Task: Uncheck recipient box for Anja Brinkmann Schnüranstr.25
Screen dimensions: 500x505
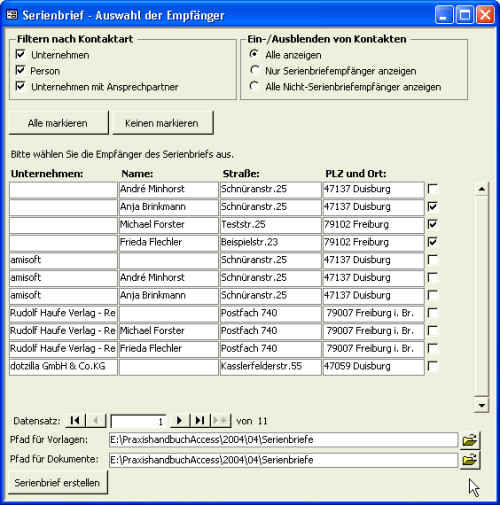Action: [x=433, y=207]
